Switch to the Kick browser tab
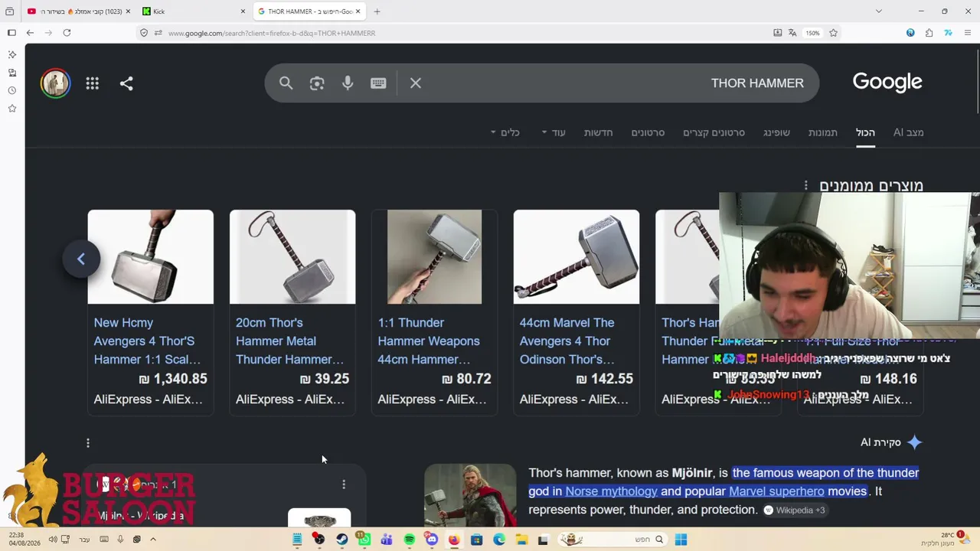Screen dimensions: 980x551 click(x=194, y=11)
